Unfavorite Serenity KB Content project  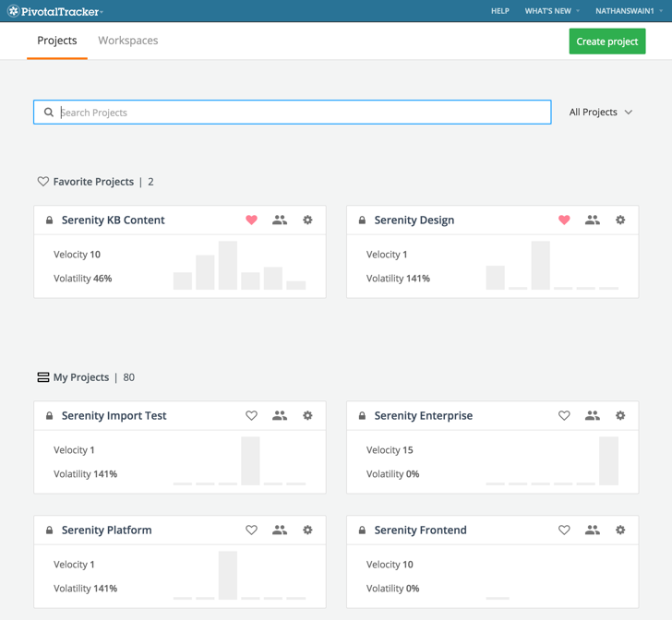click(x=251, y=221)
